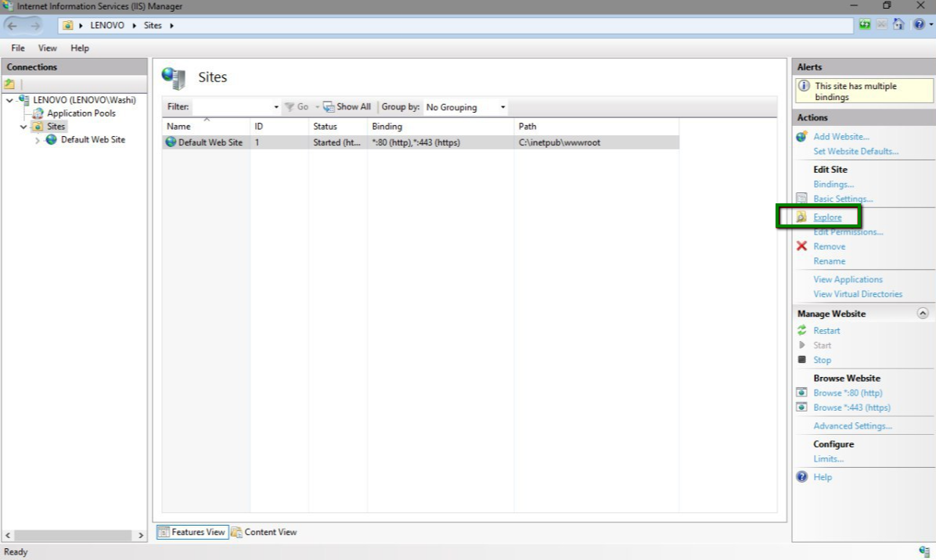Click the Rename action link
The height and width of the screenshot is (560, 936).
click(829, 261)
